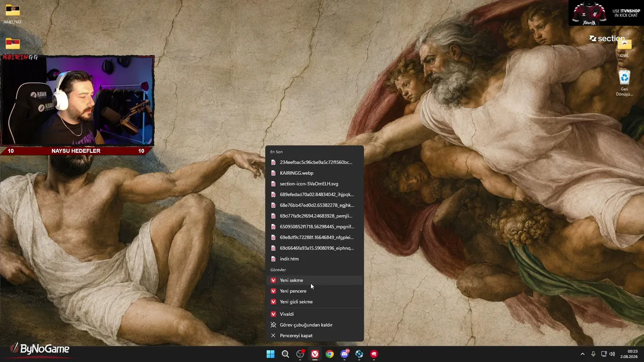Image resolution: width=644 pixels, height=362 pixels.
Task: Open recent file KAIRINGG.webp
Action: pos(314,173)
